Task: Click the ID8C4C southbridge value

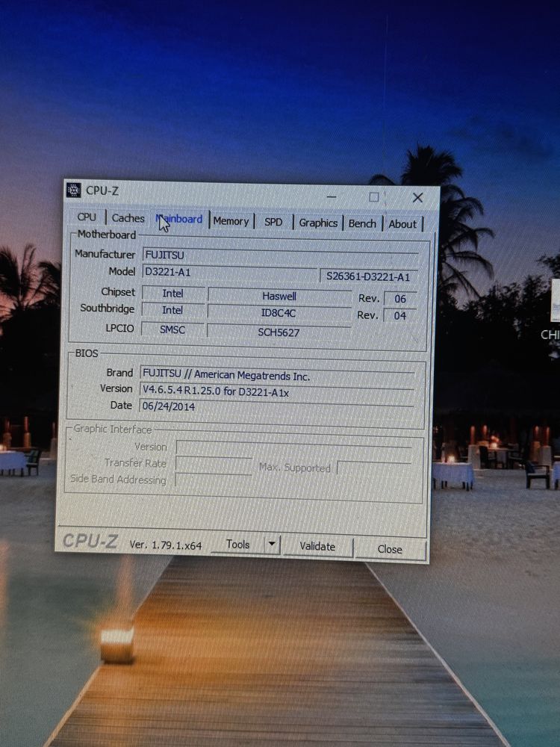Action: tap(279, 313)
